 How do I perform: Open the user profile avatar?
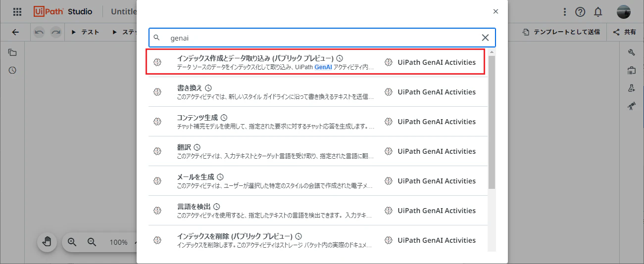624,12
